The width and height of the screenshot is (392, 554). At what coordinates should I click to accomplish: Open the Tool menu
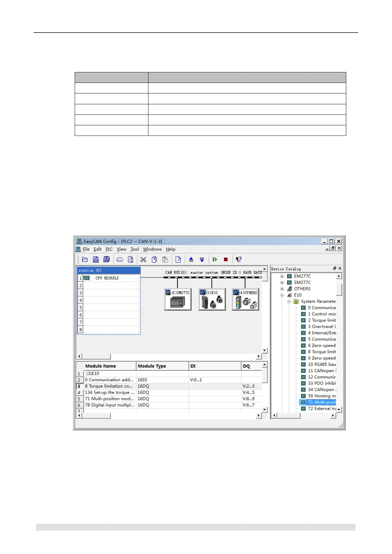[135, 249]
